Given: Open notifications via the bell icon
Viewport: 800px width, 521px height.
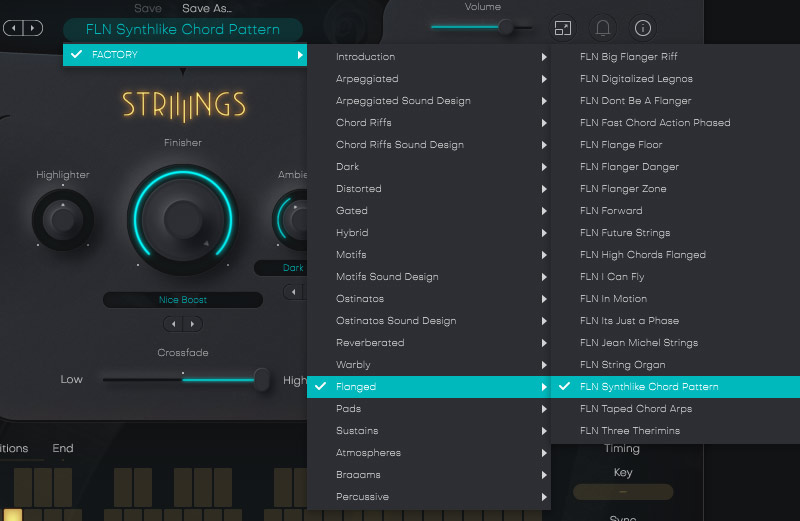Looking at the screenshot, I should (x=603, y=28).
